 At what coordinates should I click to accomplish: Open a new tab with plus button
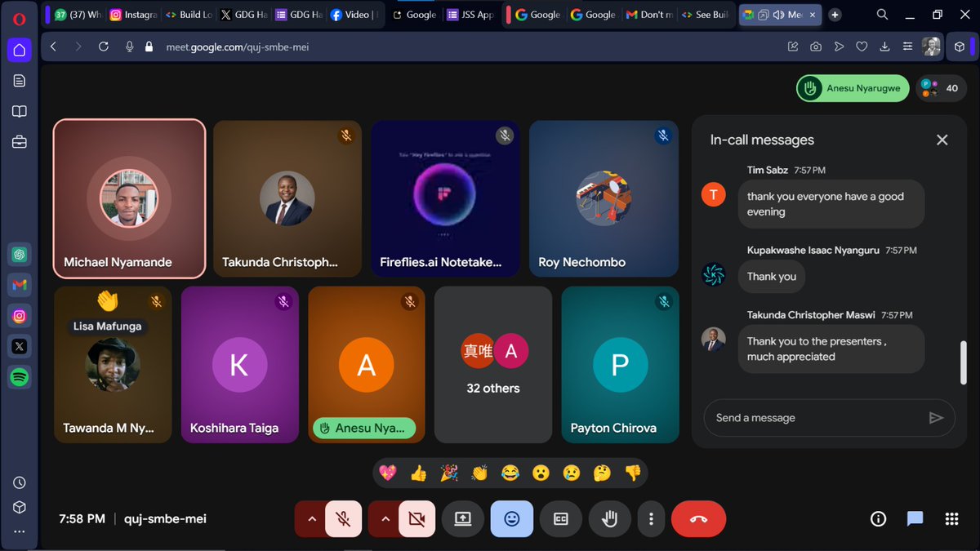pyautogui.click(x=835, y=15)
